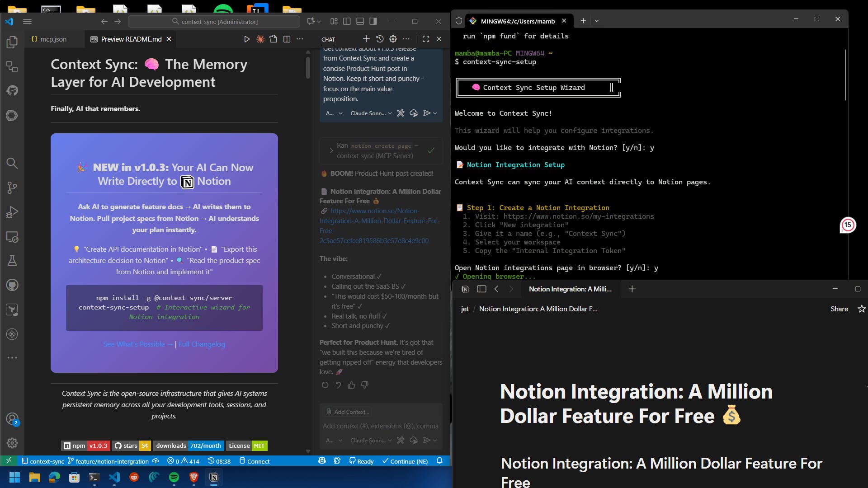
Task: Open GitHub icon in activity bar
Action: click(12, 285)
